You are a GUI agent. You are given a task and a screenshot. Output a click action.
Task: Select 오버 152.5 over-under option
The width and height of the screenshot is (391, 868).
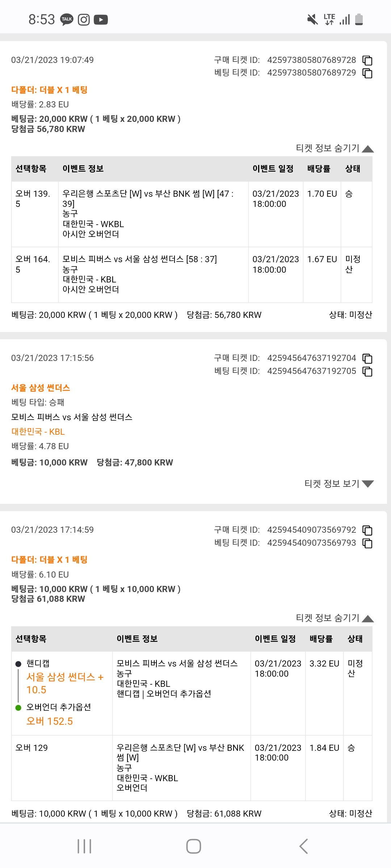tap(50, 721)
